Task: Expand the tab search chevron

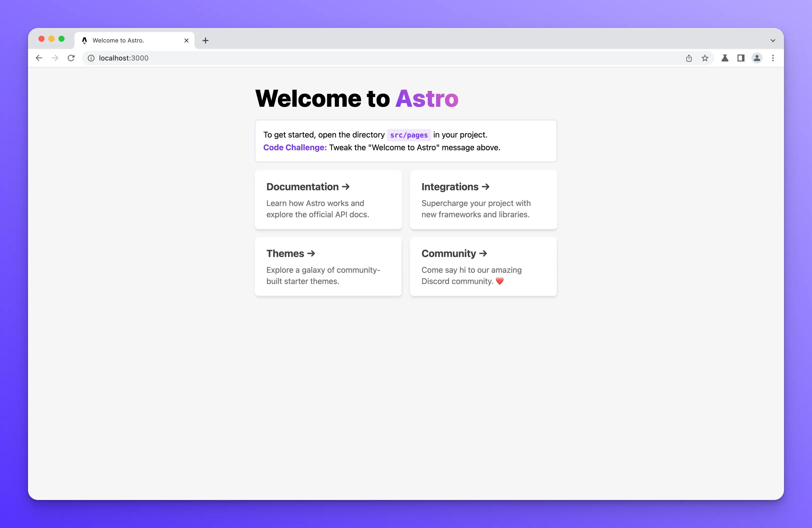Action: pos(773,40)
